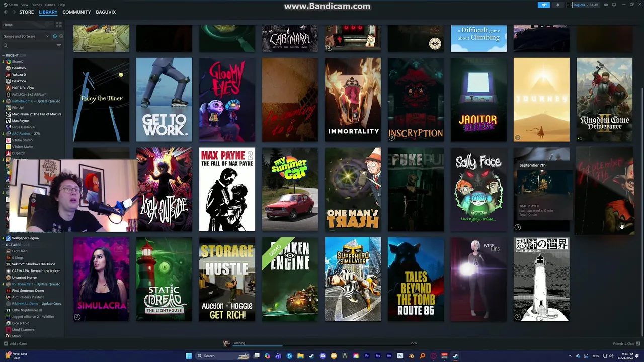Screen dimensions: 644x362
Task: Open the Enjoy the Diner game cover
Action: pos(101,100)
